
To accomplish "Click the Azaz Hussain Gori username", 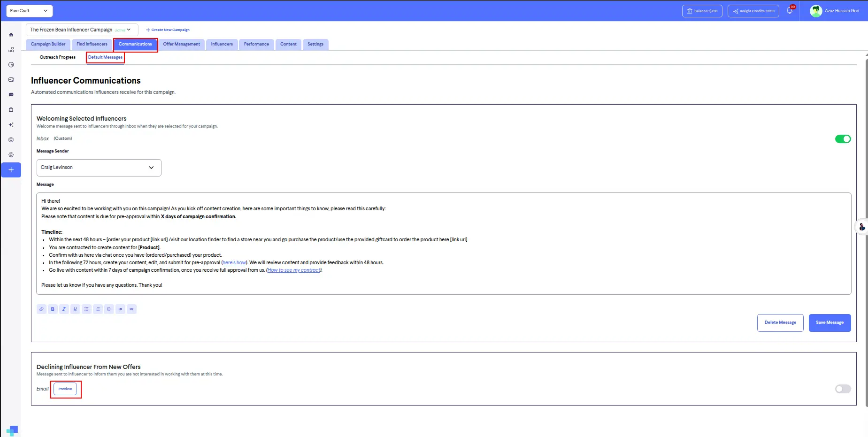I will pos(842,11).
